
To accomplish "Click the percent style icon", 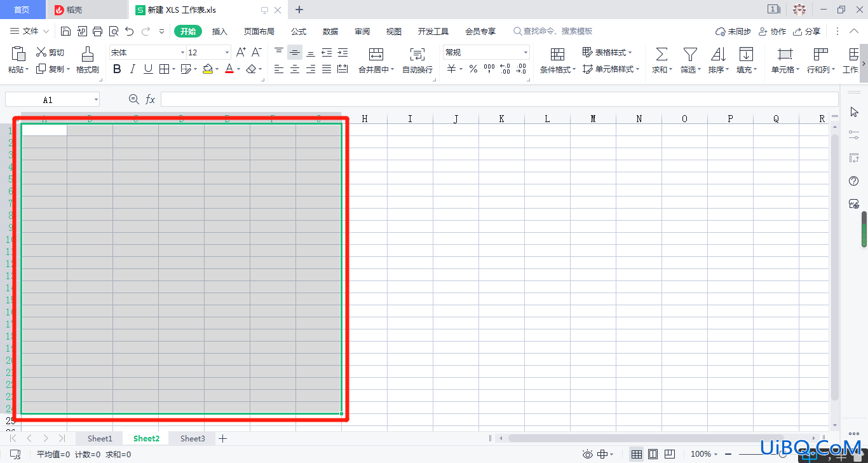I will tap(473, 69).
